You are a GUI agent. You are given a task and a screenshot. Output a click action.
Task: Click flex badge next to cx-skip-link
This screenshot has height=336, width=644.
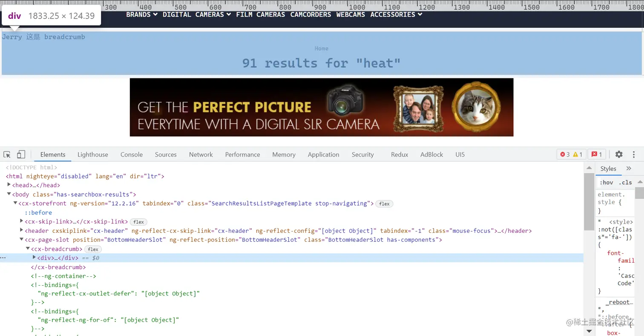coord(138,222)
